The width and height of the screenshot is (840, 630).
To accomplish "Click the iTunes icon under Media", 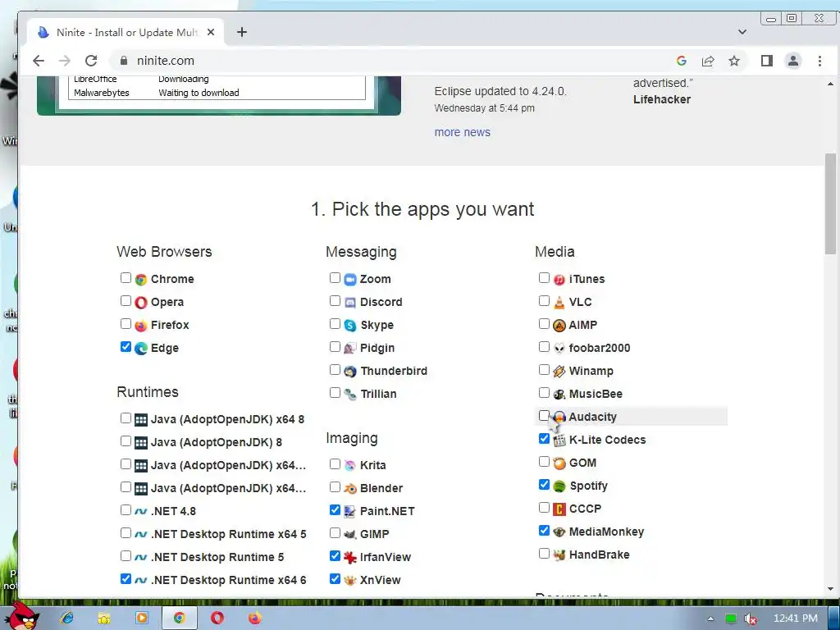I will (x=559, y=279).
